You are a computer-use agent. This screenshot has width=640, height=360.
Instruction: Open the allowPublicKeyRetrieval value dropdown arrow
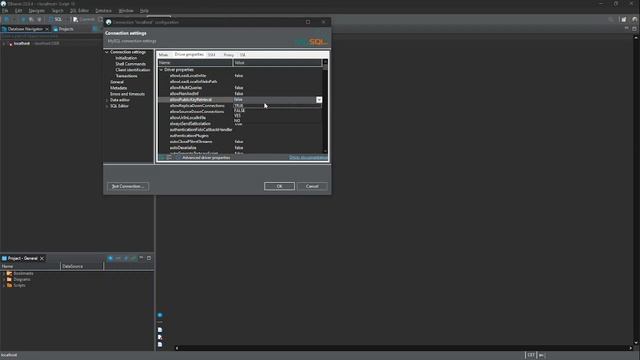[x=319, y=100]
